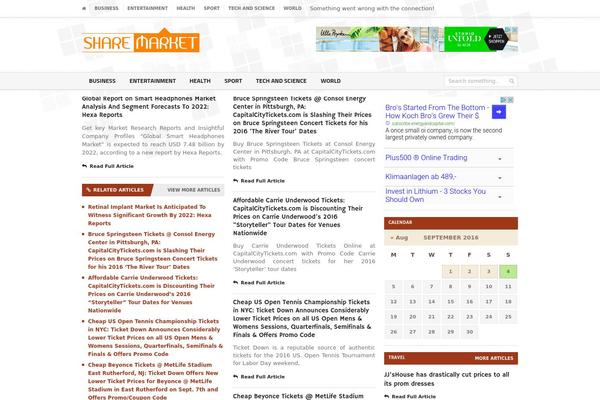The width and height of the screenshot is (600, 400).
Task: Expand Klimaanlagen ab 489 ad arrow
Action: 500,178
